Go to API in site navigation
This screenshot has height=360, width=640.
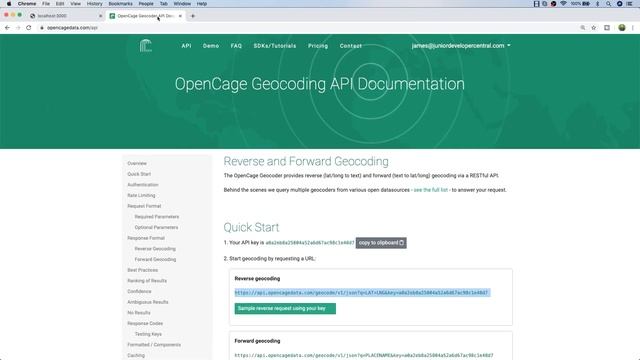pyautogui.click(x=186, y=46)
